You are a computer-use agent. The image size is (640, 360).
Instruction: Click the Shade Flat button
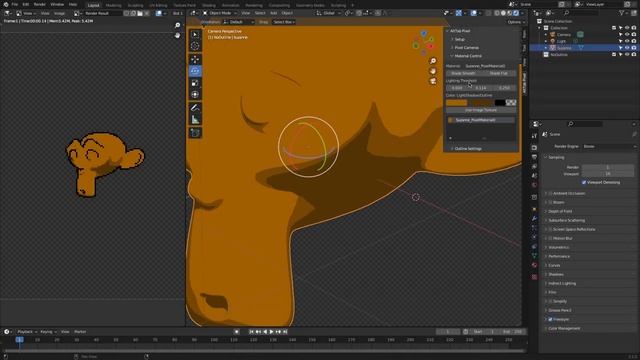click(x=498, y=73)
